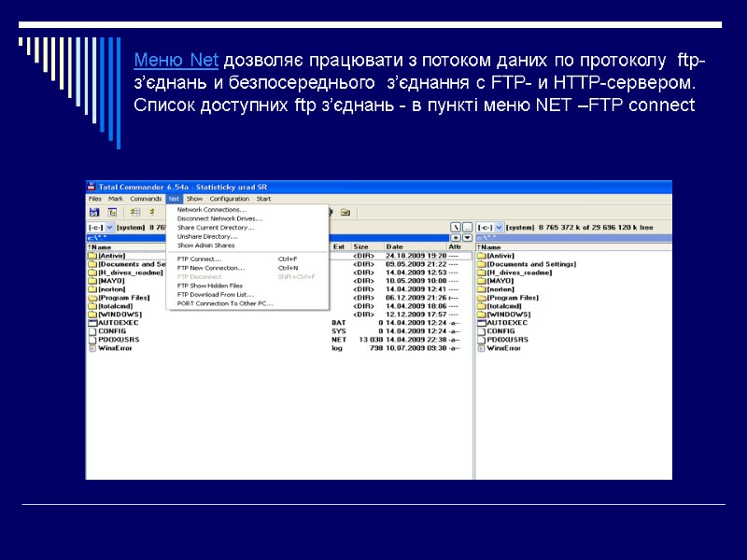
Task: Open left panel directory history arrow
Action: [468, 238]
